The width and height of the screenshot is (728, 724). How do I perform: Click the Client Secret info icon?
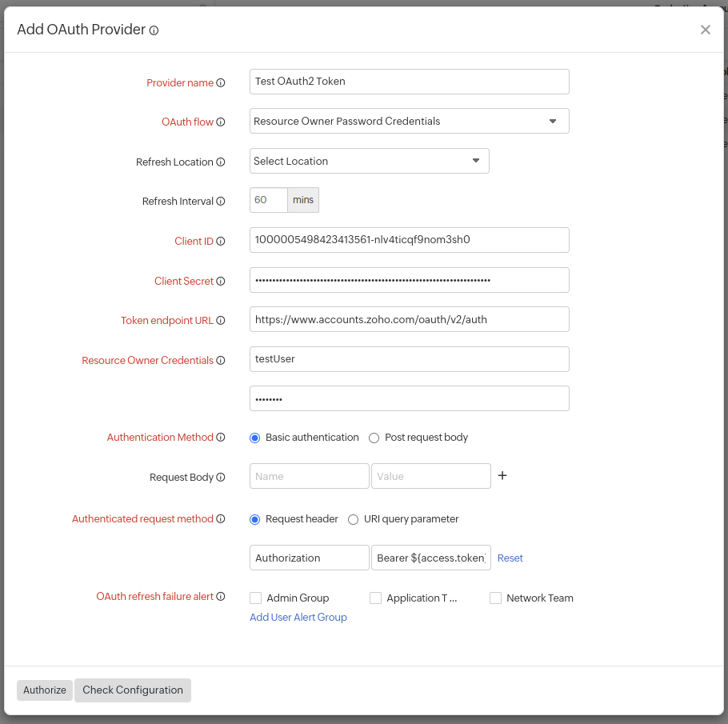(222, 281)
